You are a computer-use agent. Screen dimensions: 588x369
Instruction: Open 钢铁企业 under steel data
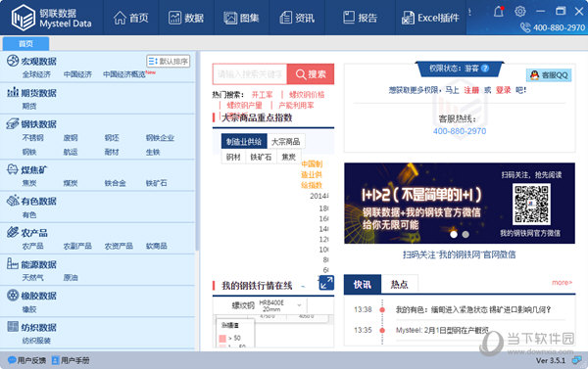point(160,137)
